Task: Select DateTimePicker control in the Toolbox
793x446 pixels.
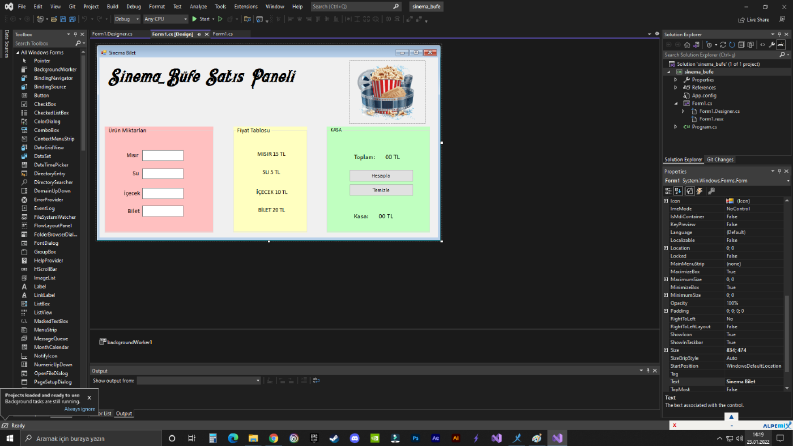Action: pyautogui.click(x=51, y=165)
